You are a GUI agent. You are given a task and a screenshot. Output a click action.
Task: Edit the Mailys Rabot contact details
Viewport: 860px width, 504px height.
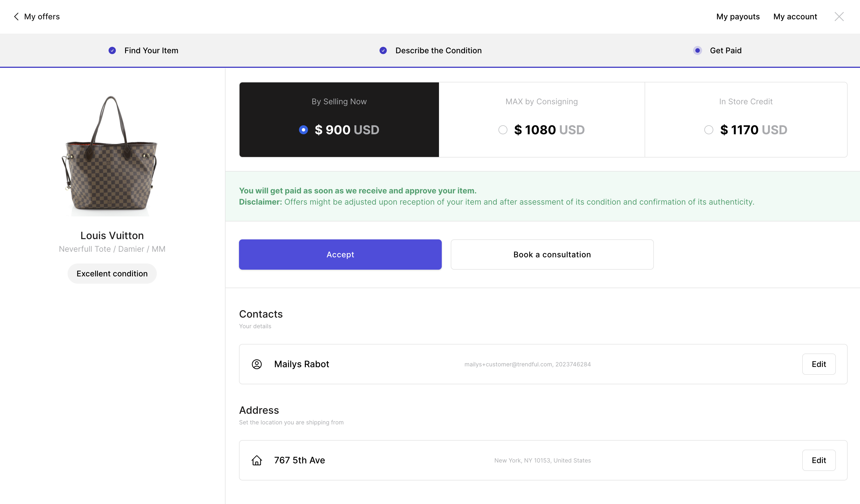tap(819, 364)
